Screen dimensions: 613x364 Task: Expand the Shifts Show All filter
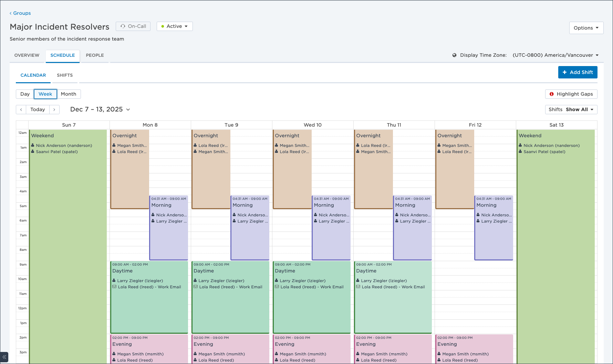pos(571,109)
